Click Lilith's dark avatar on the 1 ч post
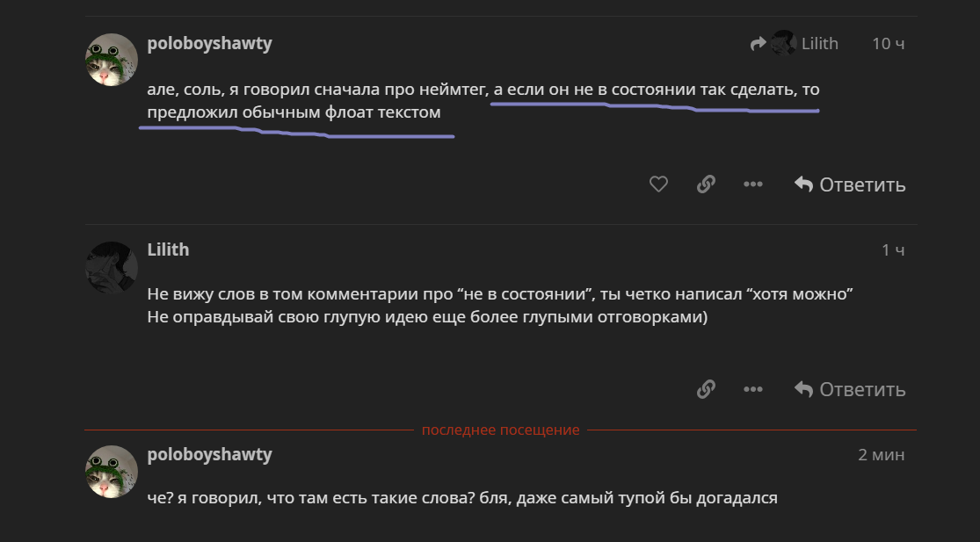This screenshot has width=980, height=542. [112, 267]
